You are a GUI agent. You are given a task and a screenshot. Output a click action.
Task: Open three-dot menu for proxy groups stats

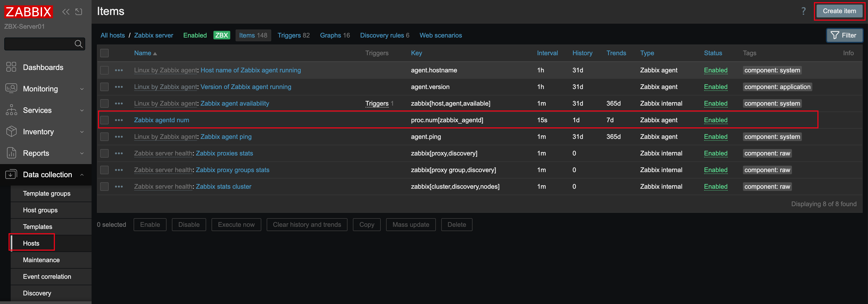pos(119,170)
